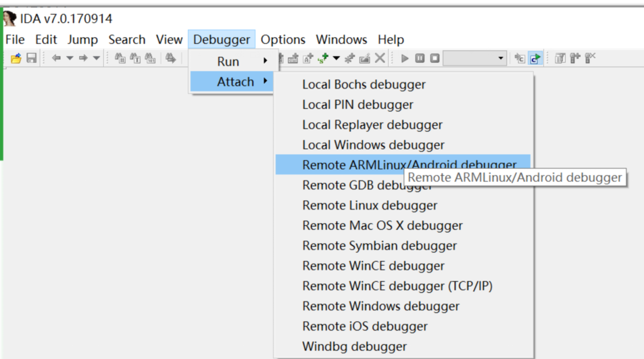Click the X delete icon in toolbar
Viewport: 644px width, 359px height.
[x=380, y=58]
